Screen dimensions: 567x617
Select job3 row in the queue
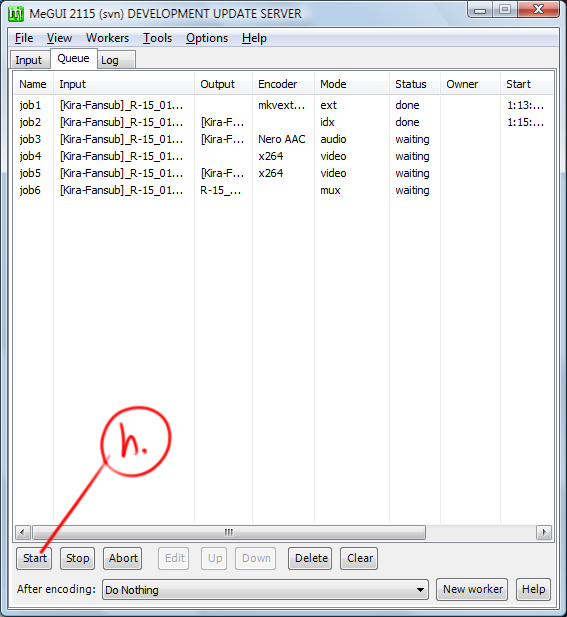[283, 139]
